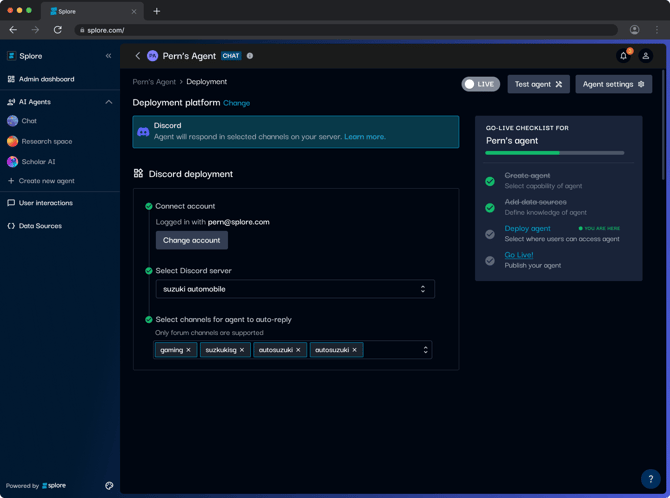Click the Change account button
The image size is (670, 498).
(x=191, y=240)
